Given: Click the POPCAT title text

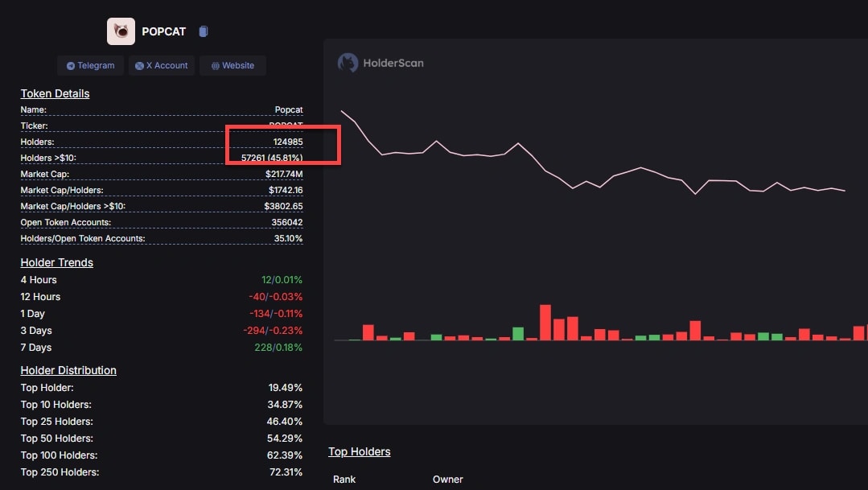Looking at the screenshot, I should click(164, 31).
